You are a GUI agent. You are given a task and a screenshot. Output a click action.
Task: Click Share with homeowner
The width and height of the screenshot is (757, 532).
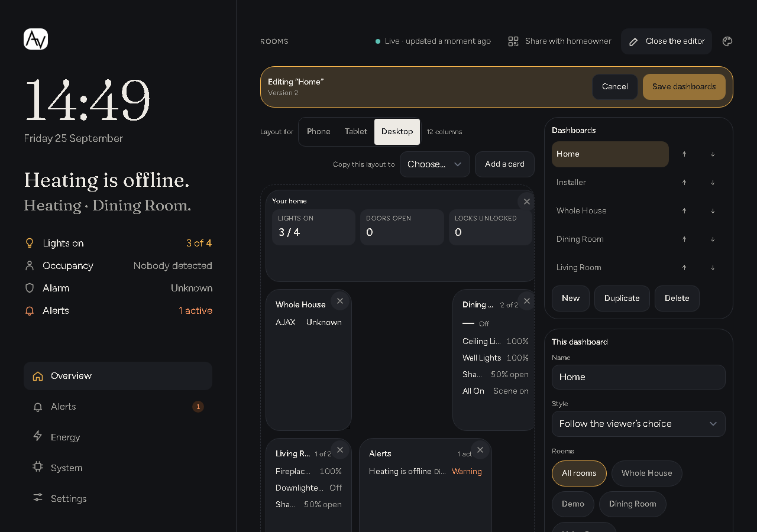pyautogui.click(x=560, y=41)
